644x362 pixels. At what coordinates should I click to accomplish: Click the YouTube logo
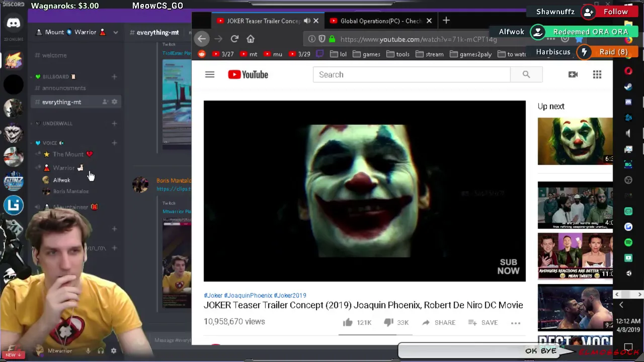(248, 74)
